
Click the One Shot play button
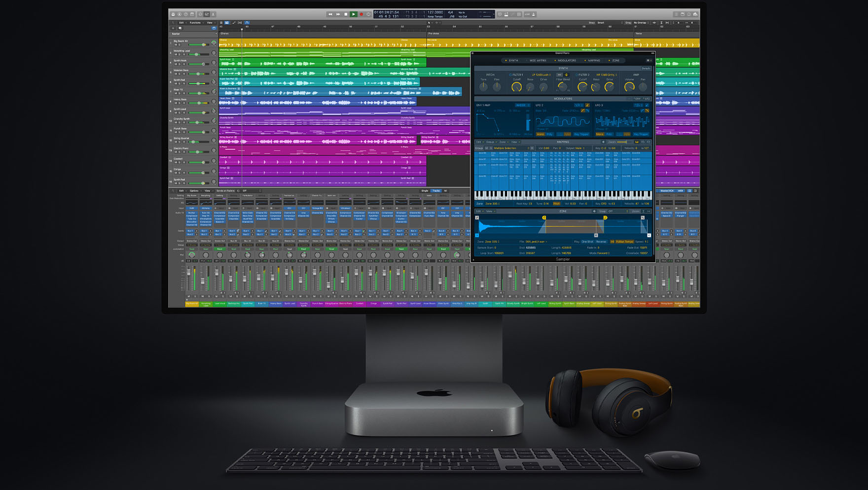click(587, 242)
